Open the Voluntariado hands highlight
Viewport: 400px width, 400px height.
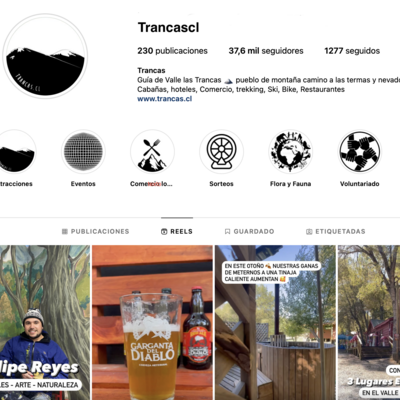click(360, 152)
